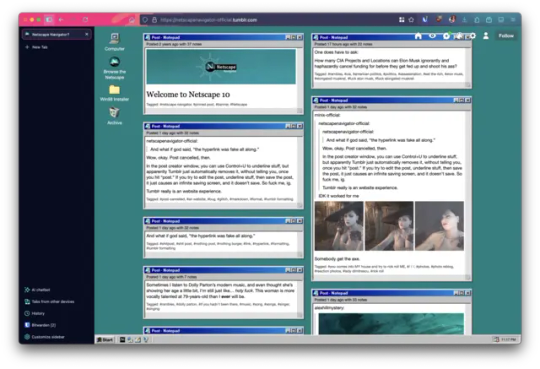
Task: Open the downloads arrow icon in toolbar
Action: click(x=464, y=20)
